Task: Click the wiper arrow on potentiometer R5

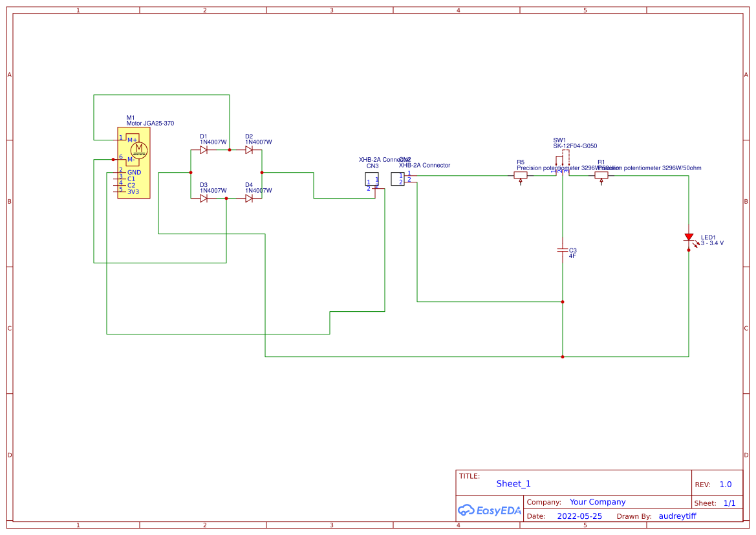Action: coord(521,180)
